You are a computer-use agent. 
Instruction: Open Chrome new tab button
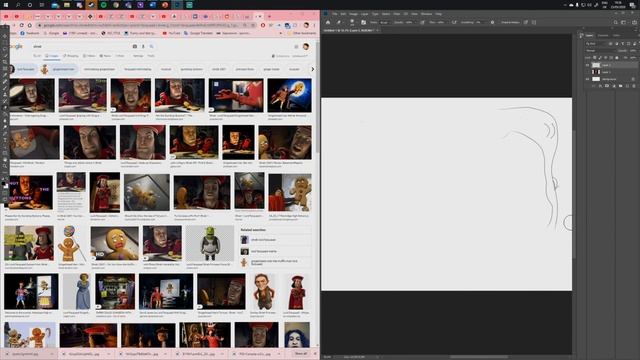[269, 16]
